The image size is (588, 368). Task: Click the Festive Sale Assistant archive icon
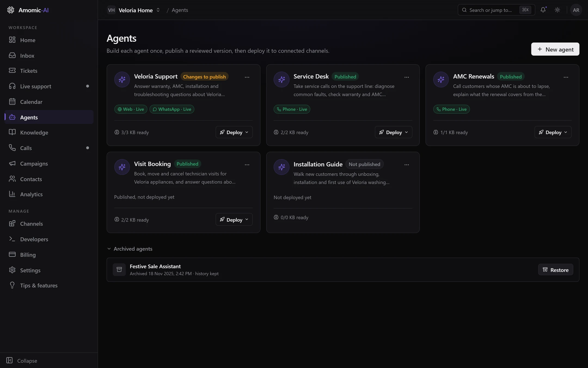(x=119, y=270)
